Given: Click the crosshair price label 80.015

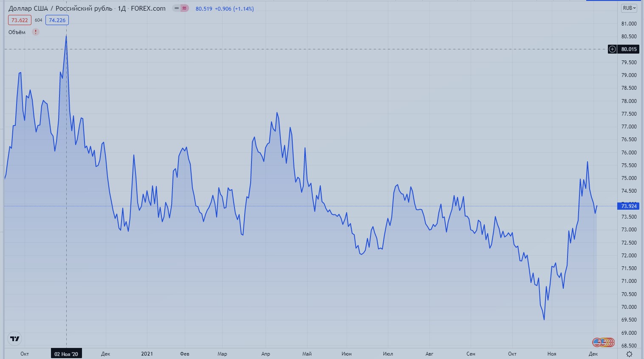Looking at the screenshot, I should [629, 49].
